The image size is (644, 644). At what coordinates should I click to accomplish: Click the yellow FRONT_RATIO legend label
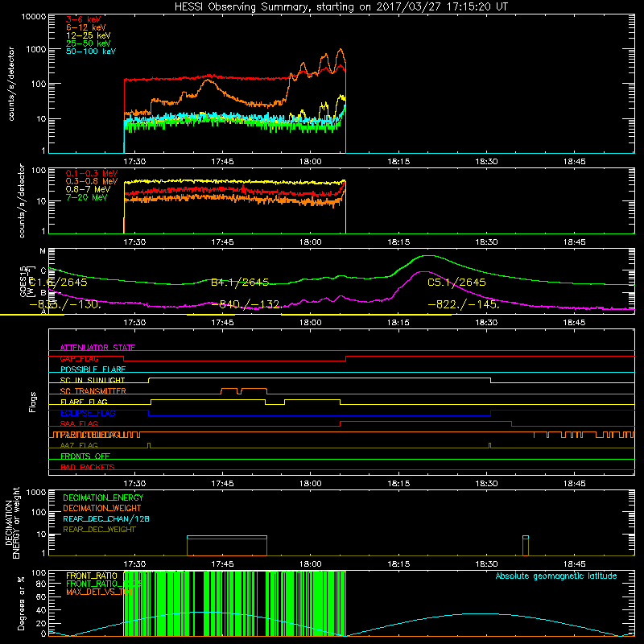click(x=92, y=576)
